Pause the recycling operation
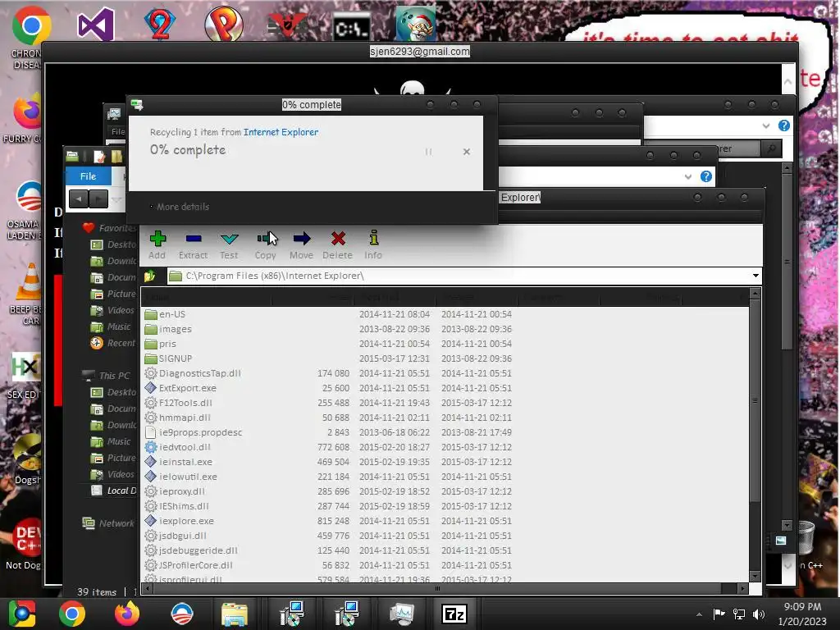The width and height of the screenshot is (840, 630). coord(428,152)
